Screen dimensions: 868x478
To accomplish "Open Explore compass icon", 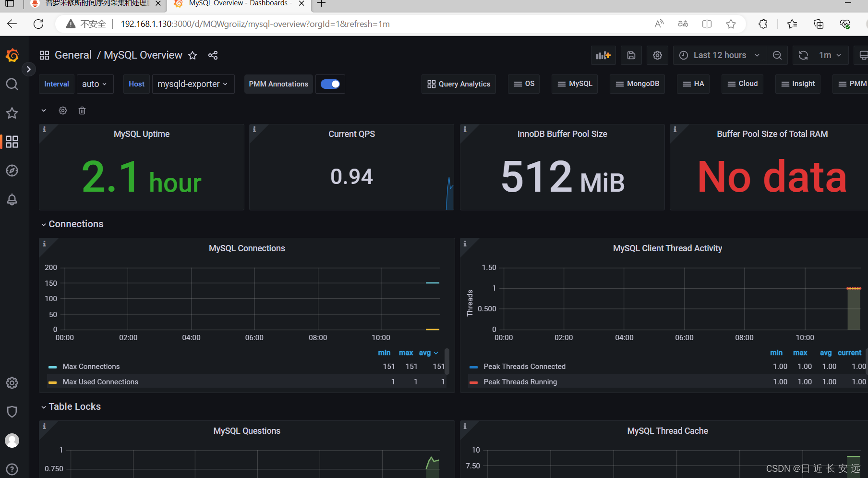I will [12, 171].
